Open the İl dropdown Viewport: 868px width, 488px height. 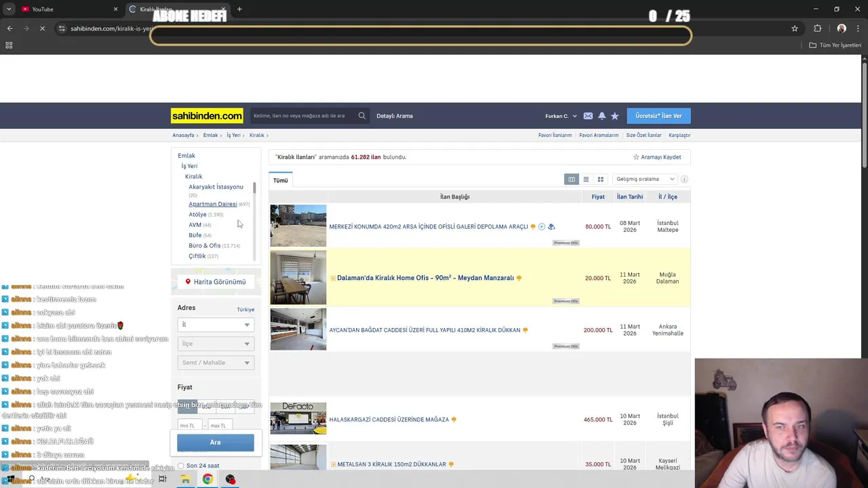216,325
